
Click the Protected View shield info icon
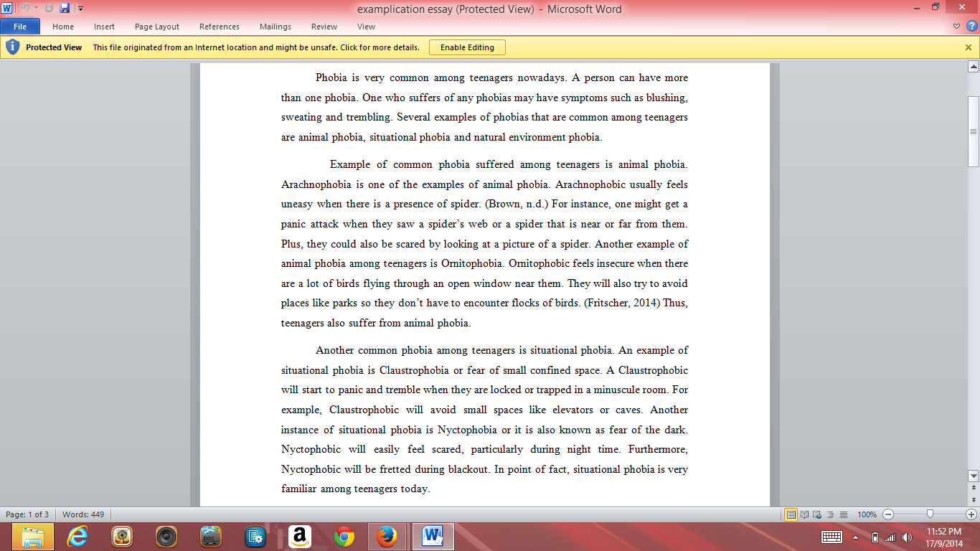(x=12, y=47)
